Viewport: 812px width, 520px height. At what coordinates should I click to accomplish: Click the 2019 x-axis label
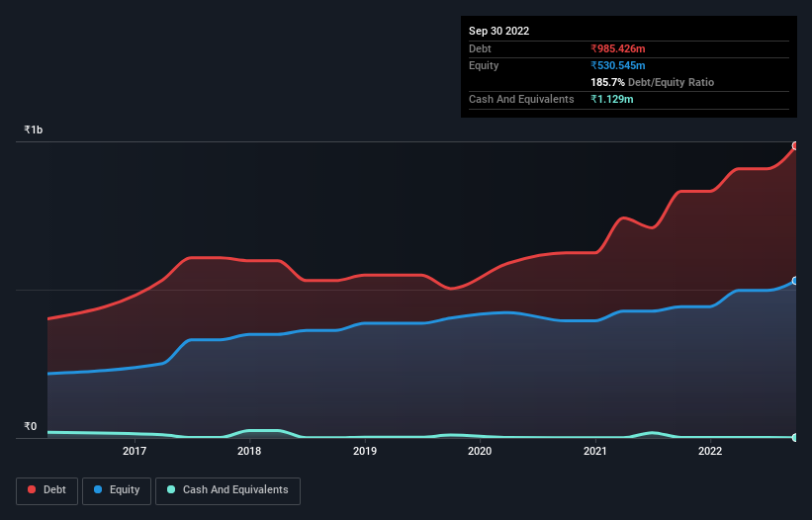365,451
